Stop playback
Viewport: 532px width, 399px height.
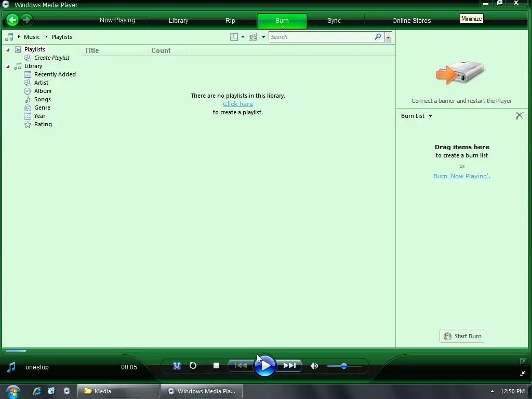[x=216, y=366]
